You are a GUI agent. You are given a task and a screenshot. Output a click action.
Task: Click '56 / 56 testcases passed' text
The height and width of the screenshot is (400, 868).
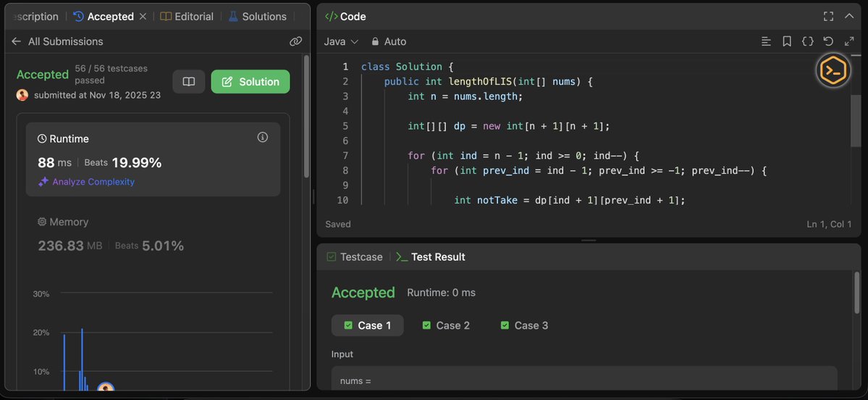111,75
